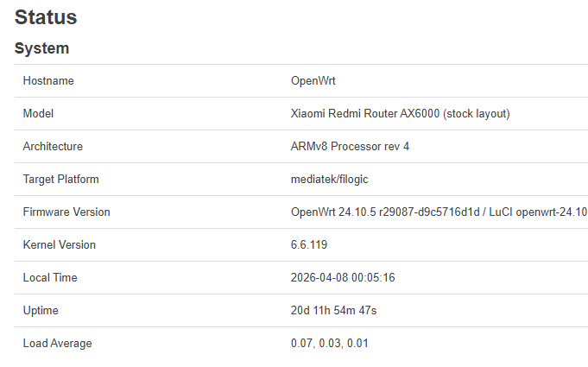Click the 6.6.119 kernel value
588x367 pixels.
tap(309, 244)
